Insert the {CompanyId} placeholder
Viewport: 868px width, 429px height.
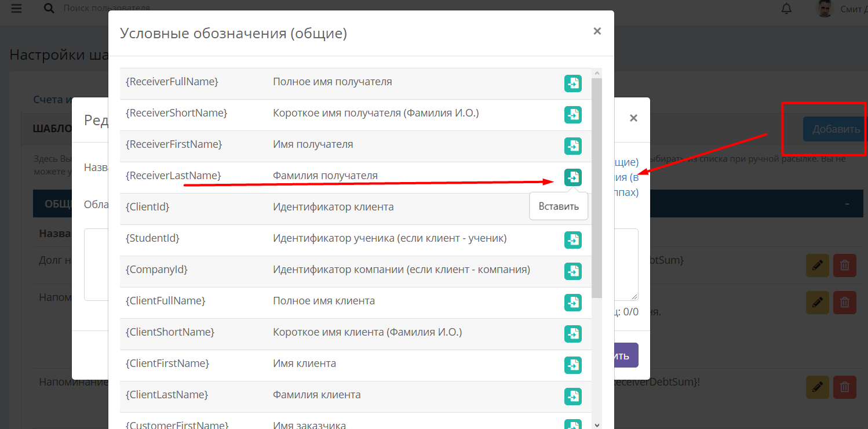[573, 271]
